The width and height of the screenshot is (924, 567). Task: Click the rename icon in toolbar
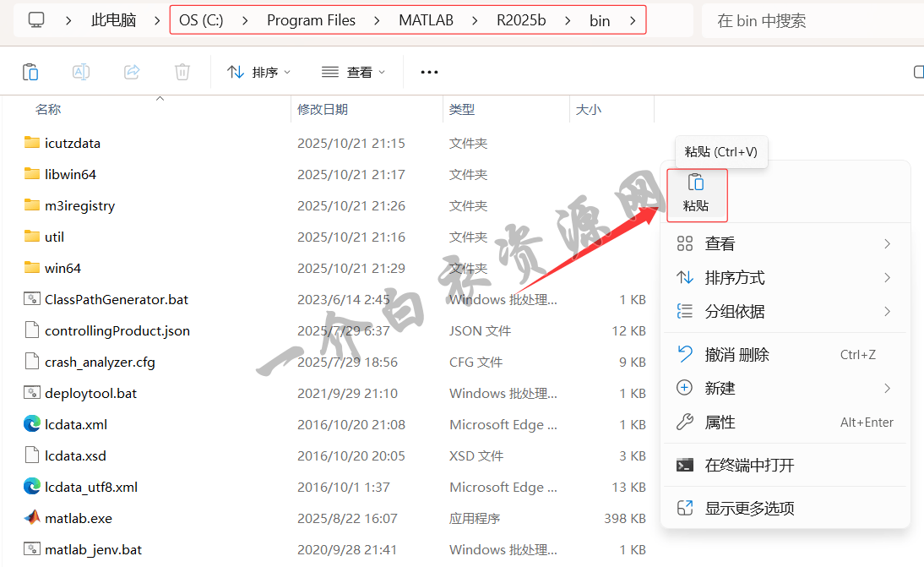point(81,72)
